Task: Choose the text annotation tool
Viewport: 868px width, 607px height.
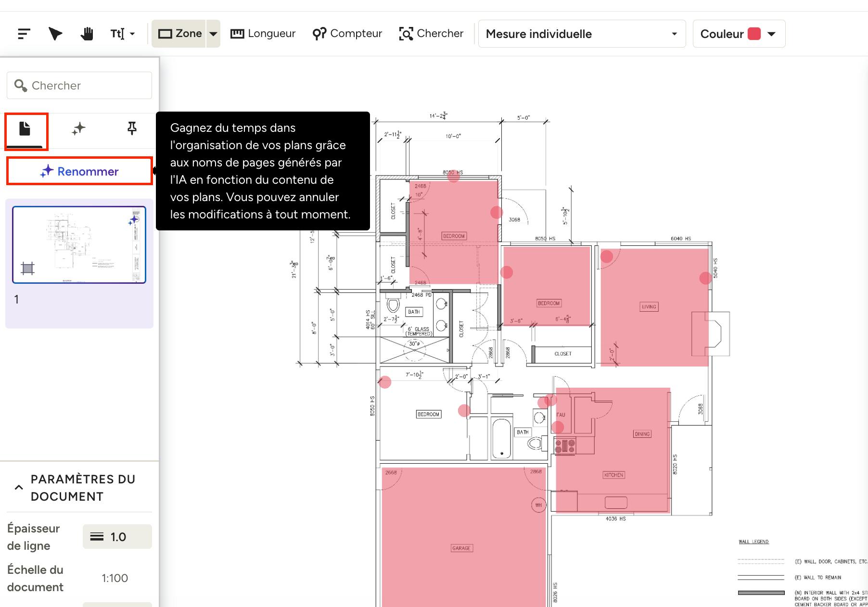Action: click(117, 34)
